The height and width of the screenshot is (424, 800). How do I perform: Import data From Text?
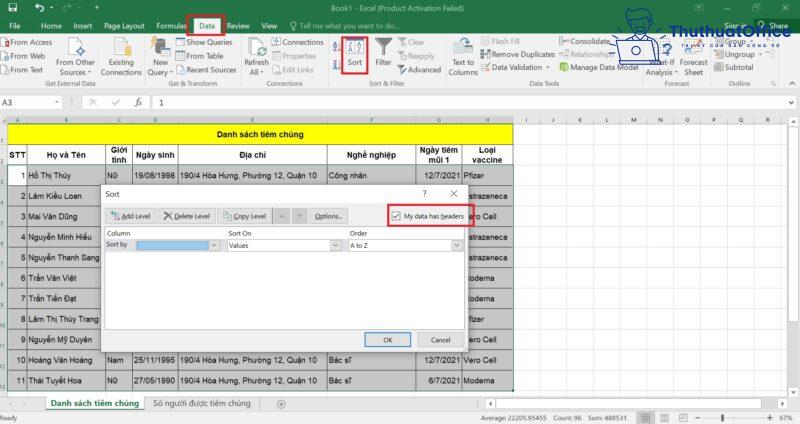(x=22, y=70)
